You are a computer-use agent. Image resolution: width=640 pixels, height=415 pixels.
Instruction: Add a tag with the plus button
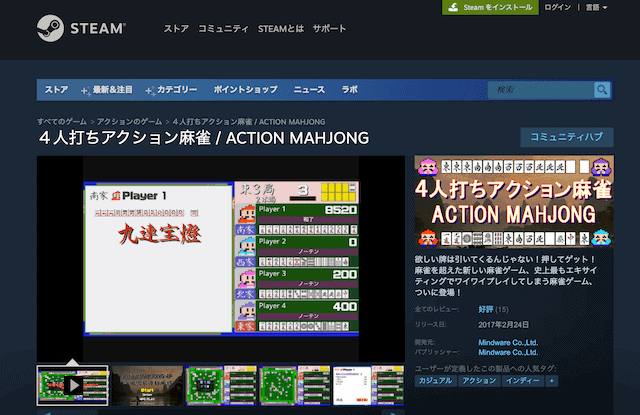pos(551,381)
